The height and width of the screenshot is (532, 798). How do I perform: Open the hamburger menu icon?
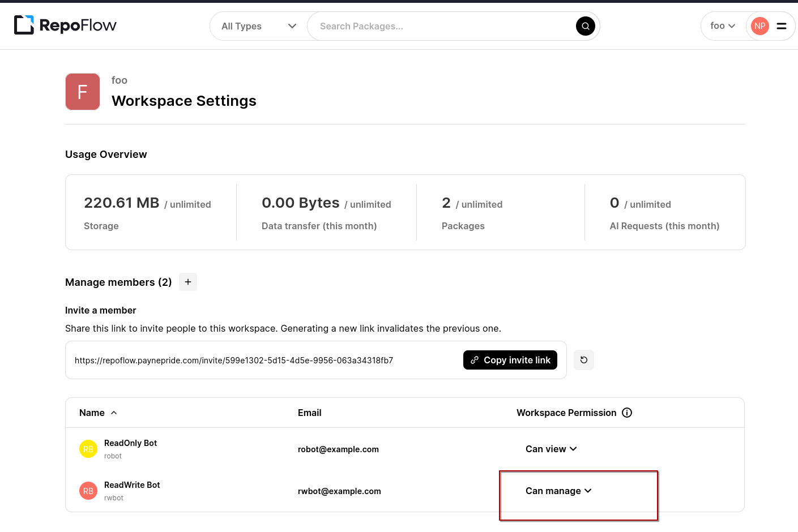pyautogui.click(x=781, y=26)
